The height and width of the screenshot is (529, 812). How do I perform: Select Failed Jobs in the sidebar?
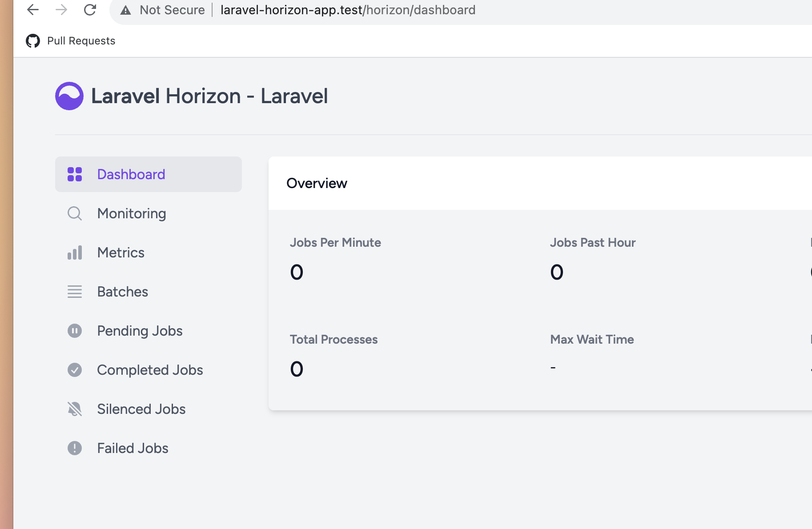click(133, 448)
